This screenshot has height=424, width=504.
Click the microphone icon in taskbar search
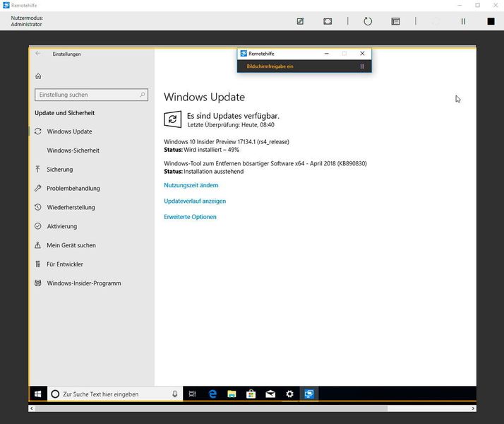point(175,394)
